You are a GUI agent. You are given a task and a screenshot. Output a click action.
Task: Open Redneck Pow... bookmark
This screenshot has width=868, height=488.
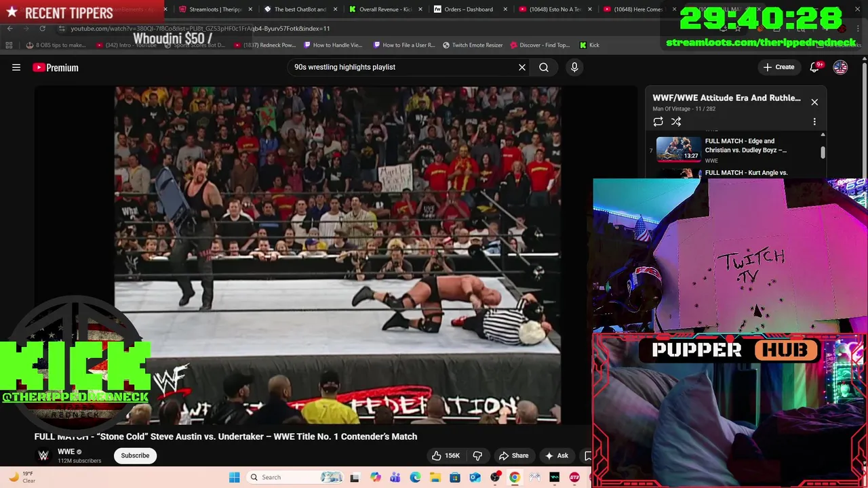pos(265,45)
